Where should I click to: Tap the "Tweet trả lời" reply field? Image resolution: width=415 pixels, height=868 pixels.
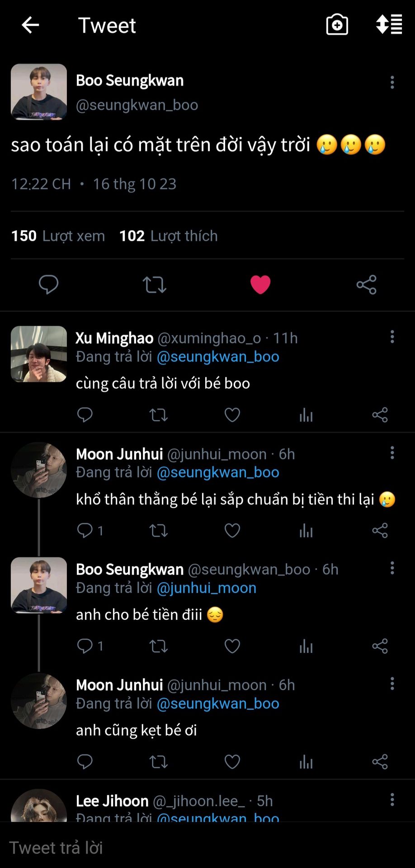tap(181, 848)
